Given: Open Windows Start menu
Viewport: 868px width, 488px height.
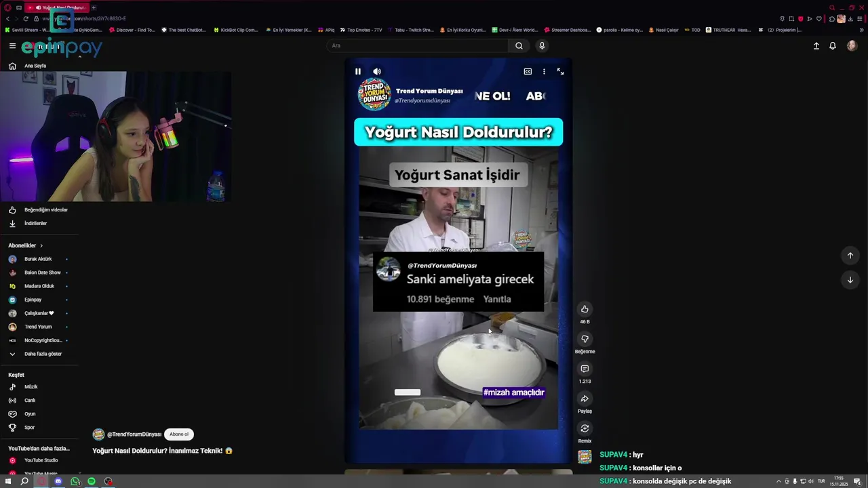Looking at the screenshot, I should click(8, 481).
